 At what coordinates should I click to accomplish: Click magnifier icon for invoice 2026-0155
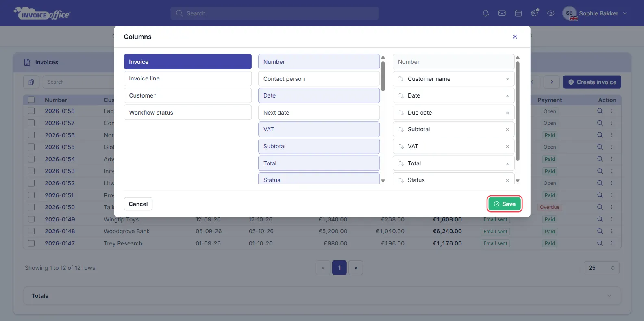600,147
